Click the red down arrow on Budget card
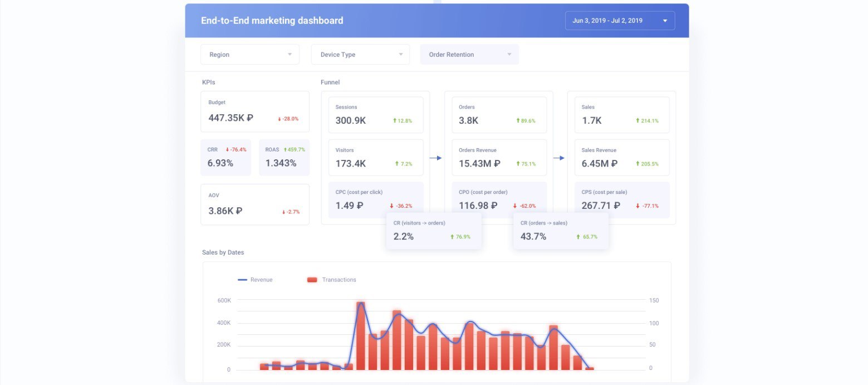The image size is (868, 385). [279, 119]
